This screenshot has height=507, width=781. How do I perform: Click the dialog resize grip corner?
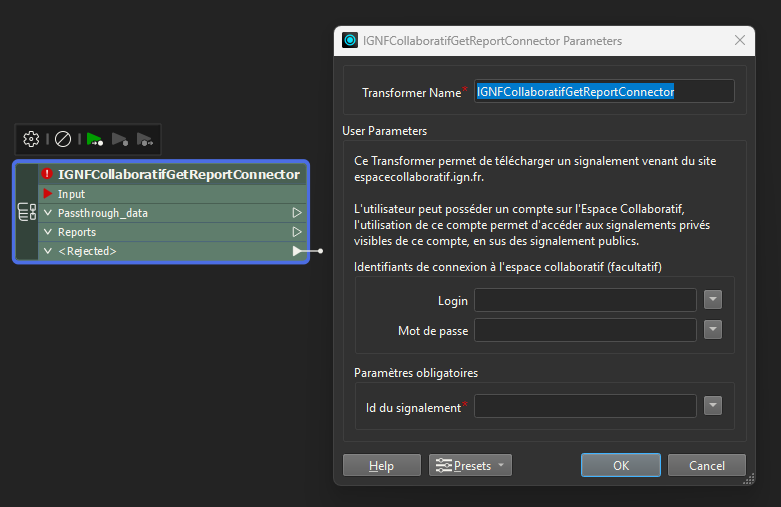pyautogui.click(x=749, y=479)
